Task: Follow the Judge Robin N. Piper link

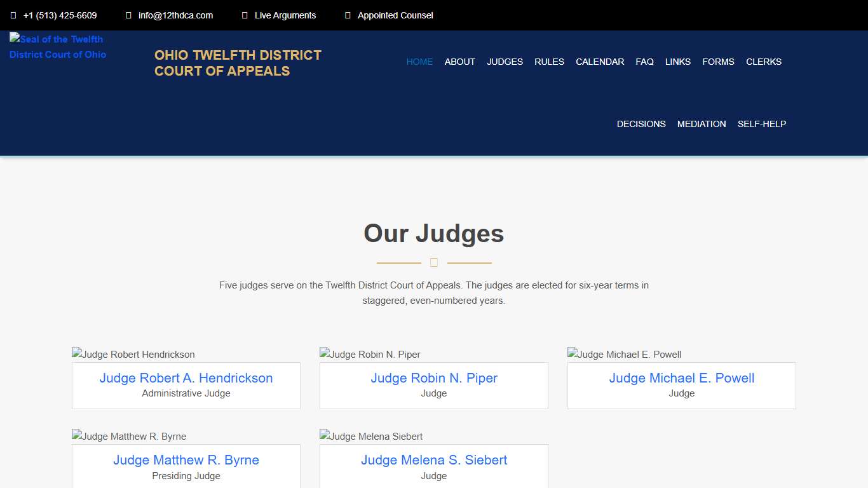Action: point(433,377)
